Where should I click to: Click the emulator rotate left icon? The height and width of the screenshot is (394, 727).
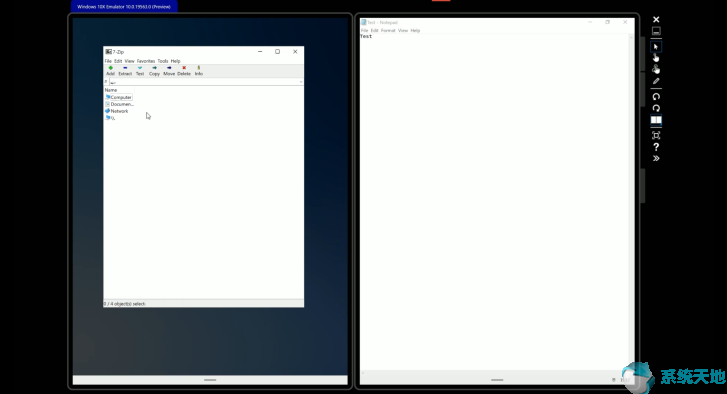pos(656,96)
